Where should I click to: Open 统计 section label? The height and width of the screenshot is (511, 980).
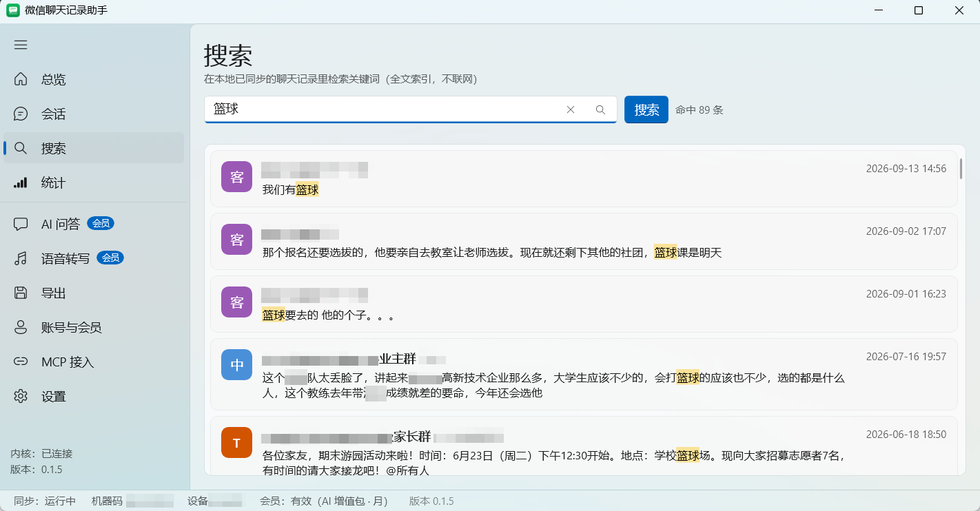pos(54,182)
